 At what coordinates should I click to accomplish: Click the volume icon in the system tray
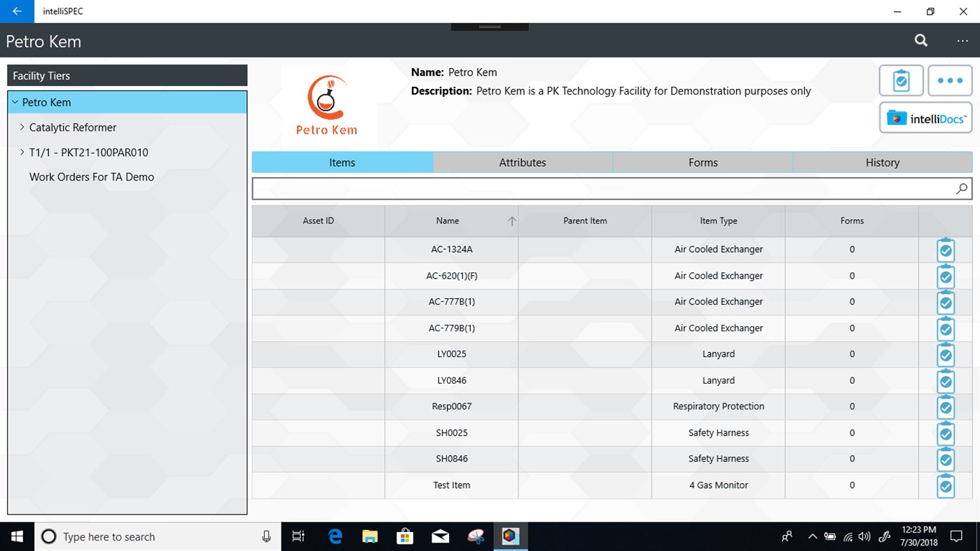pyautogui.click(x=864, y=536)
